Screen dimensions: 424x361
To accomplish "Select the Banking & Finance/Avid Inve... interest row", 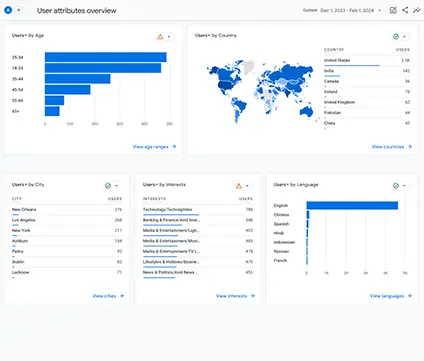I will coord(198,221).
